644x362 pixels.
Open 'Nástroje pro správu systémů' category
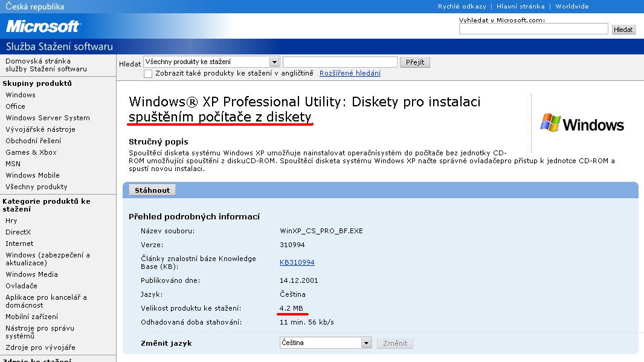[40, 332]
